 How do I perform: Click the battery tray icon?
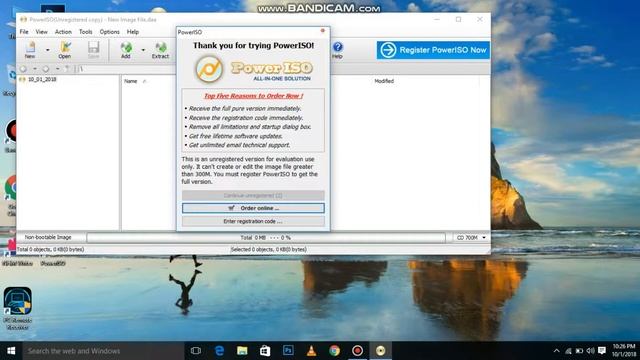tap(579, 351)
